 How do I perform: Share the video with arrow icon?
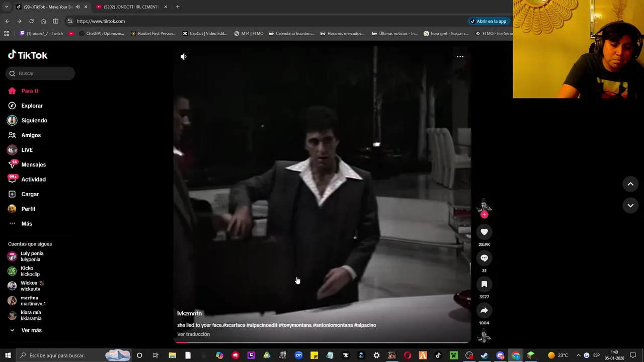pyautogui.click(x=484, y=310)
